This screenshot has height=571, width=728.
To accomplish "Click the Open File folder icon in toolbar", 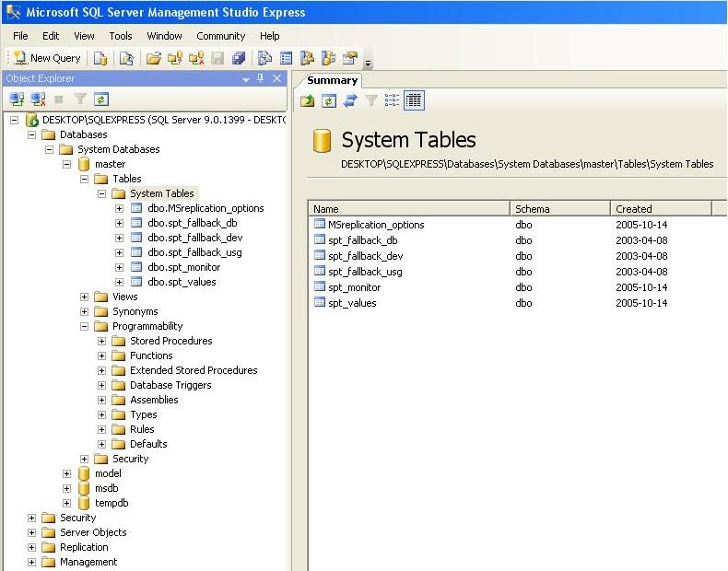I will (154, 58).
